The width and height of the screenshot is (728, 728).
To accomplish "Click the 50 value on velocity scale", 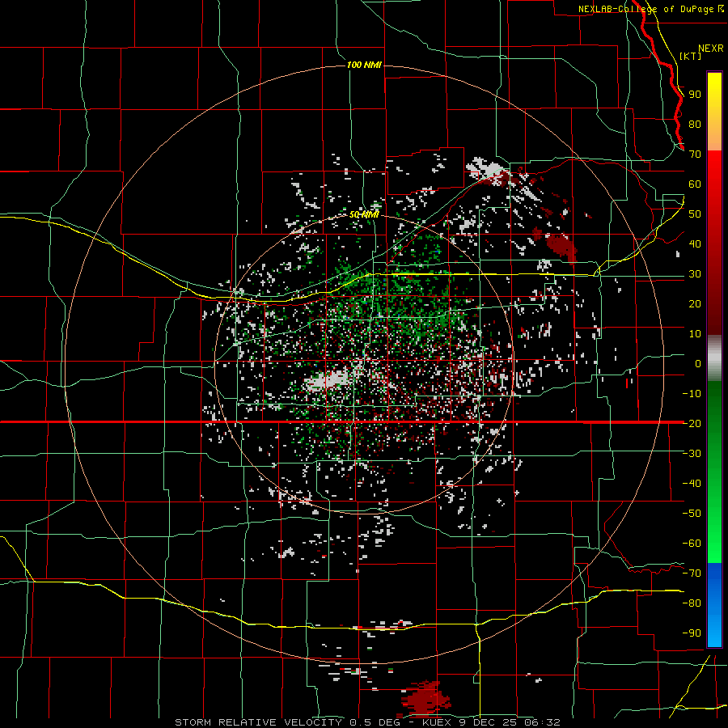I will click(x=695, y=214).
